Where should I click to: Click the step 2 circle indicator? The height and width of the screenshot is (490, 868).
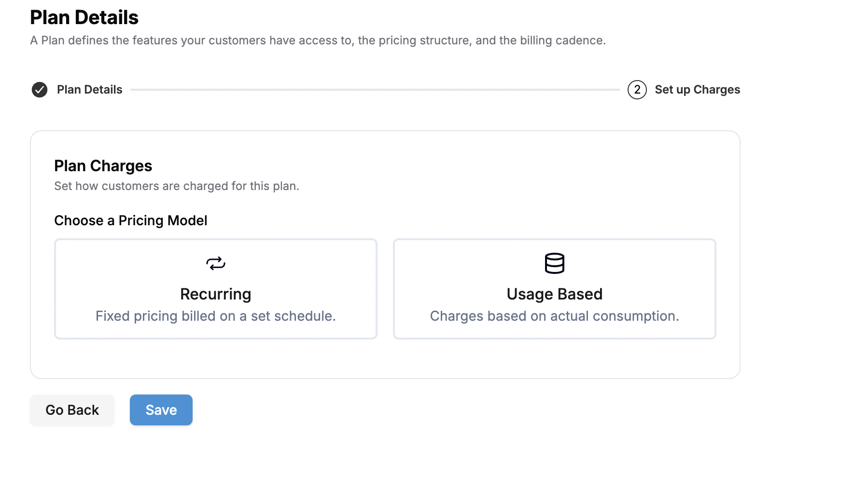[x=637, y=90]
